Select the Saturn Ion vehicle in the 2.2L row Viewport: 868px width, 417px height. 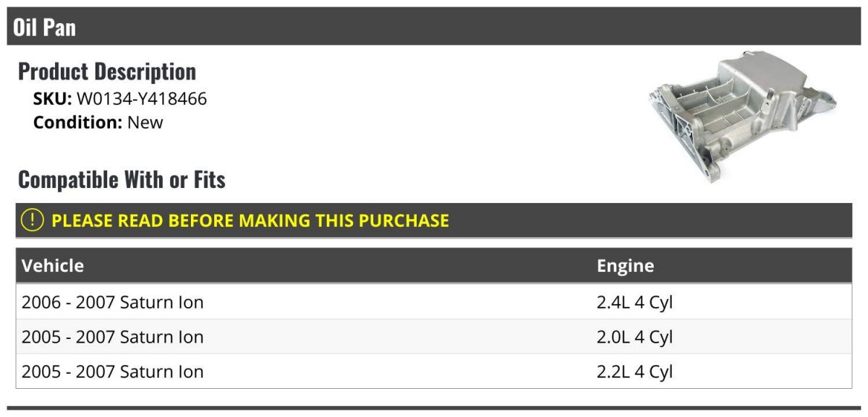[113, 371]
